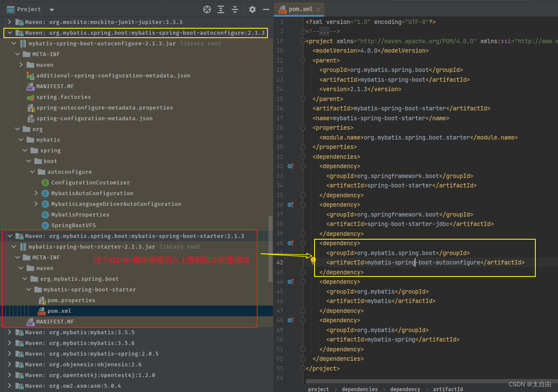Collapse Maven mybatis-spring-boot-autoconfigure:2.1.3 node
Screen dimensions: 558x392
[x=9, y=33]
